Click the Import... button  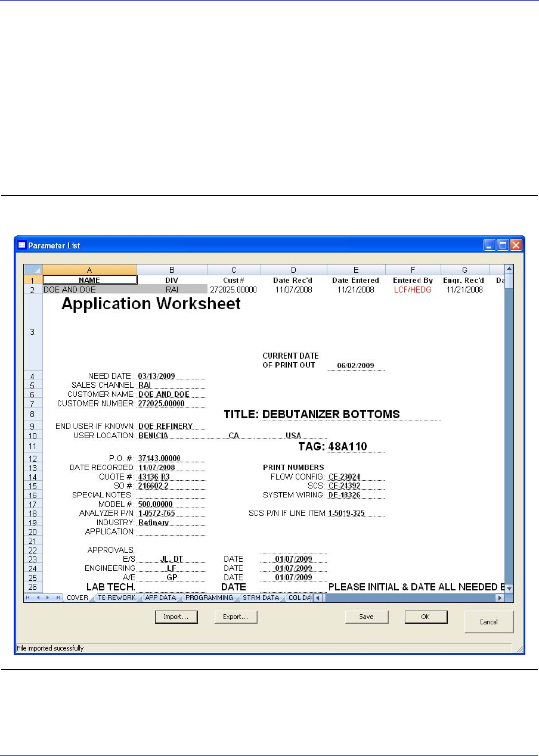(176, 617)
